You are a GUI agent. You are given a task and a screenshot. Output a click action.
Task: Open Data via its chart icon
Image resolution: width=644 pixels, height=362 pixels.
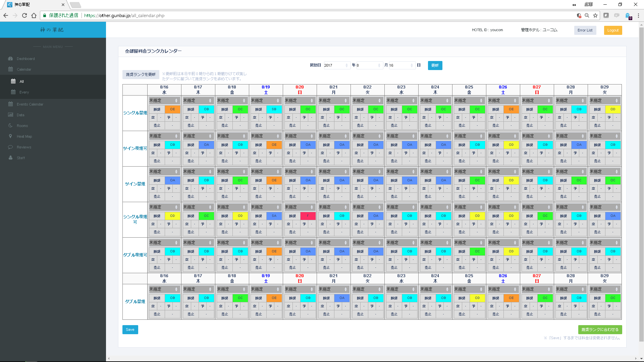[10, 115]
